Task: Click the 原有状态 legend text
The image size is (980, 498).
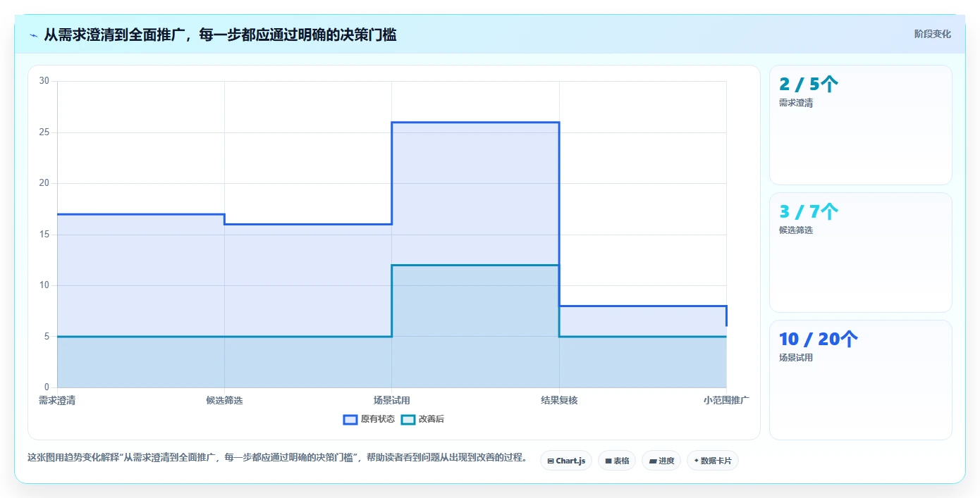Action: click(378, 419)
